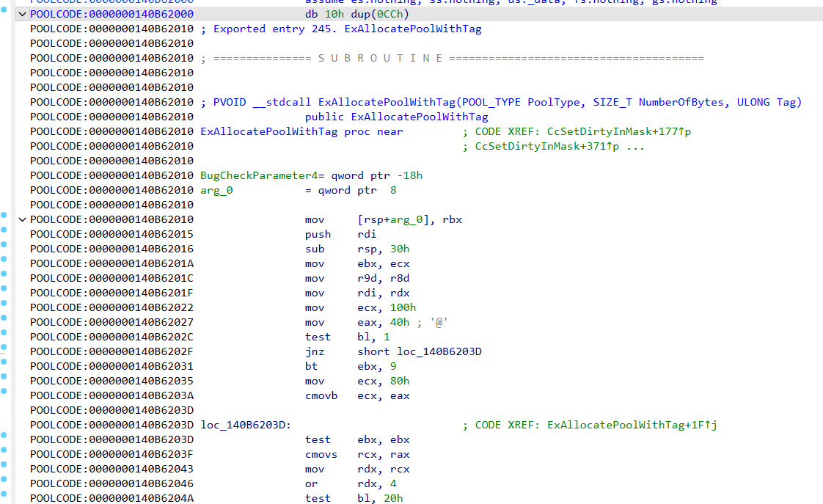Toggle breakpoint dot beside address 140B62022
This screenshot has width=823, height=504.
click(x=4, y=303)
